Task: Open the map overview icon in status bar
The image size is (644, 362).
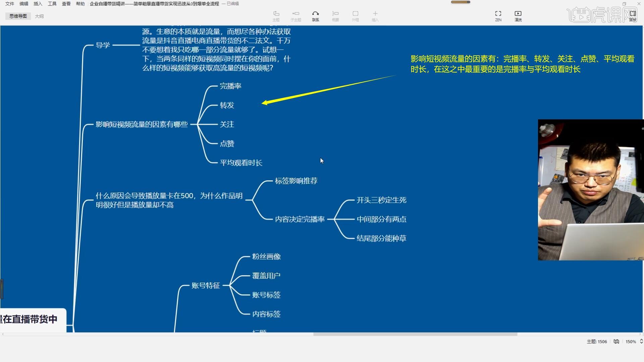Action: (616, 342)
